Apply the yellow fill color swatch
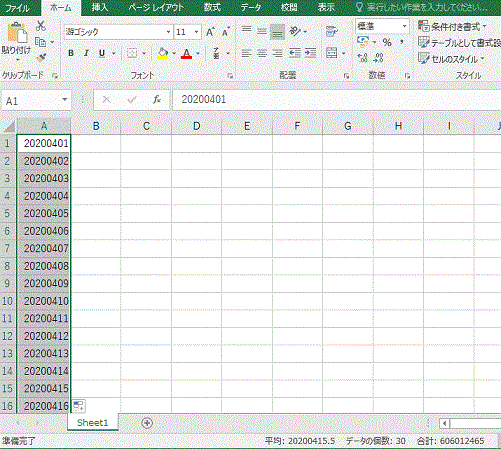The width and height of the screenshot is (501, 449). click(162, 53)
